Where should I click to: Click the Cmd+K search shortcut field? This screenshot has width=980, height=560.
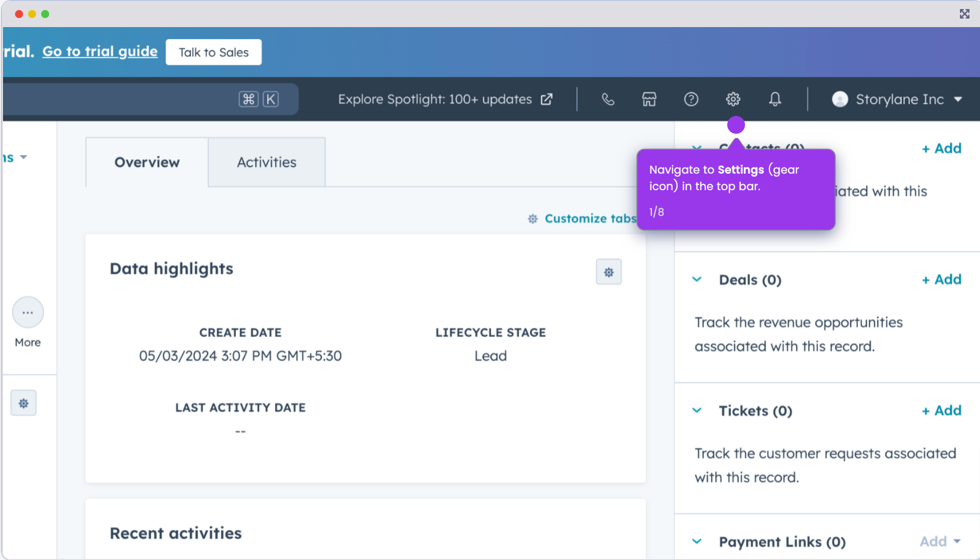tap(259, 99)
